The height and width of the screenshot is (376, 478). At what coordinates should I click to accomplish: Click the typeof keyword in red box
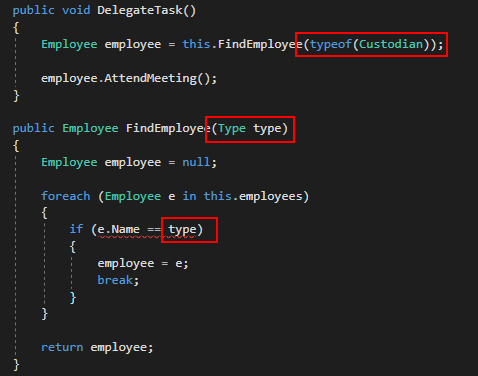click(331, 44)
